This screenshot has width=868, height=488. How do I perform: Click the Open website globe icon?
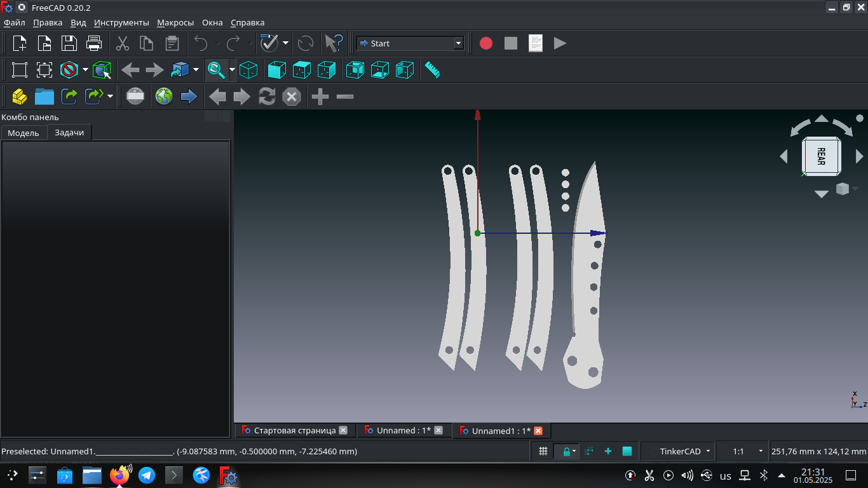(164, 97)
